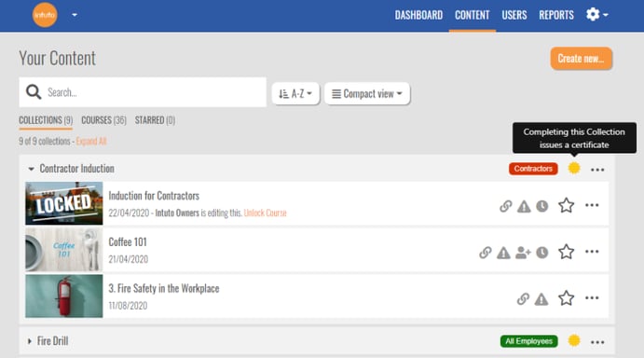Click the Unlock Course link
The image size is (644, 358).
tap(265, 213)
